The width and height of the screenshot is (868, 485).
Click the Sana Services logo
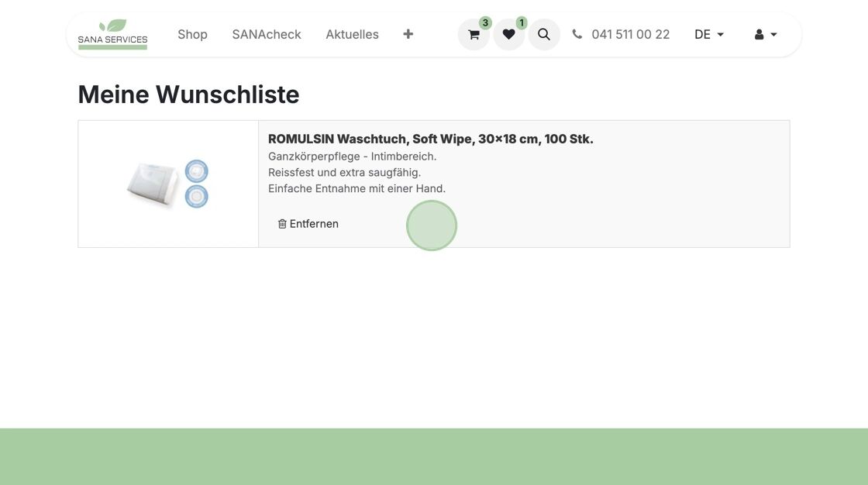point(113,34)
